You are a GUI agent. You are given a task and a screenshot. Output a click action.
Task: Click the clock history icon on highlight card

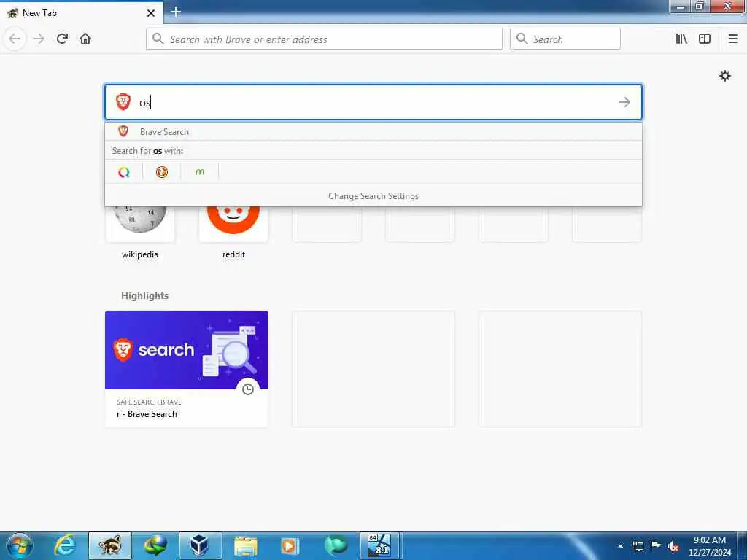click(248, 389)
